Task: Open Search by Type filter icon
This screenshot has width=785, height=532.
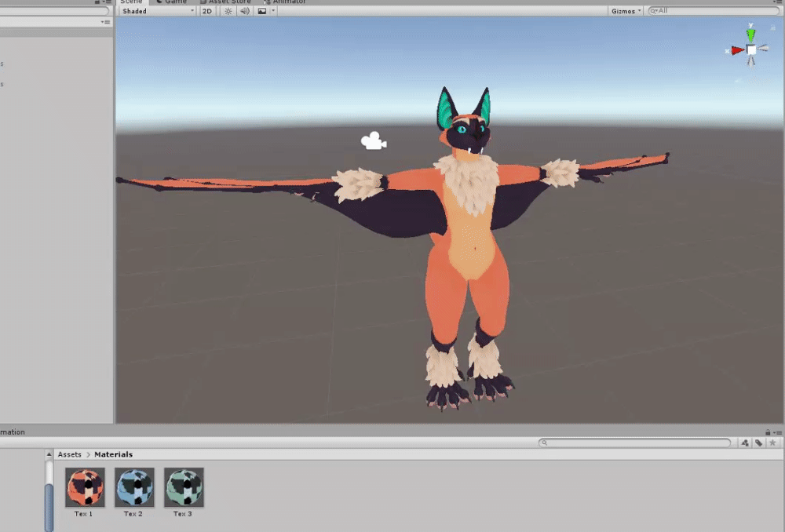Action: pos(745,443)
